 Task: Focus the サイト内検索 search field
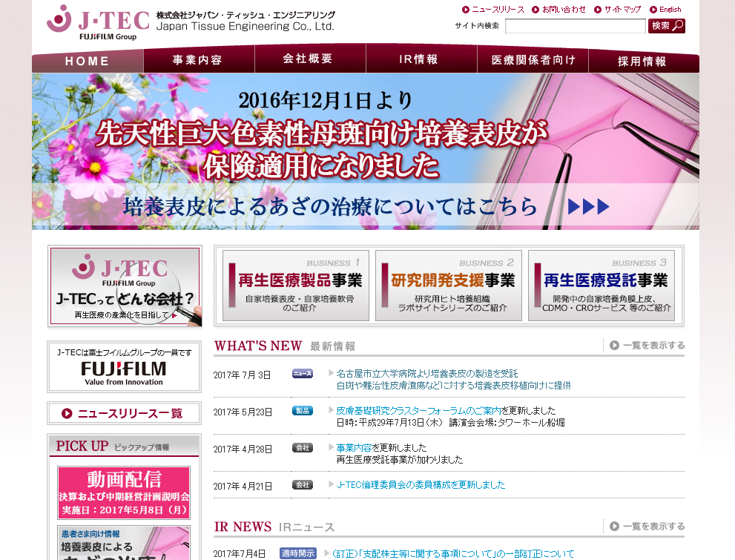coord(575,26)
